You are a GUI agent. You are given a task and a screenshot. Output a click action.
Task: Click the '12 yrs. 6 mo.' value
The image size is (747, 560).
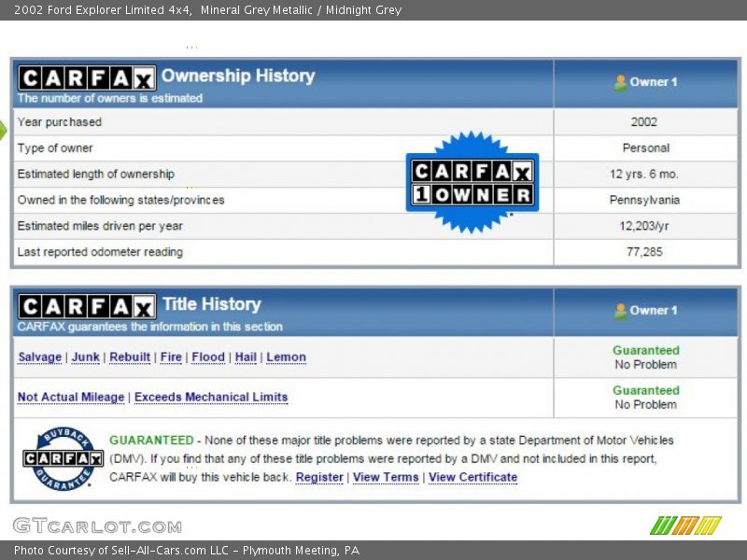pyautogui.click(x=644, y=175)
